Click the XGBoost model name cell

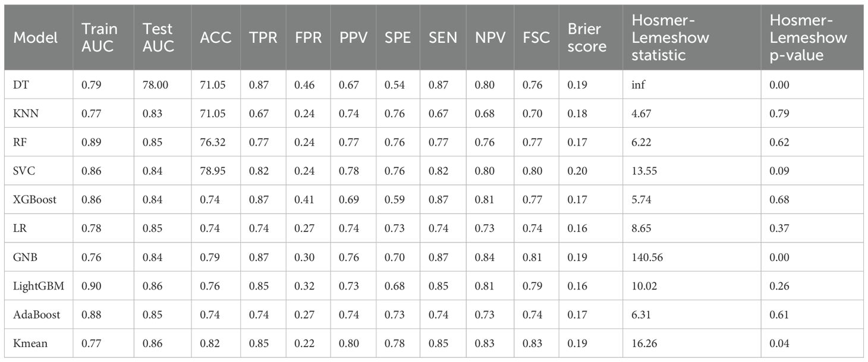click(x=35, y=199)
